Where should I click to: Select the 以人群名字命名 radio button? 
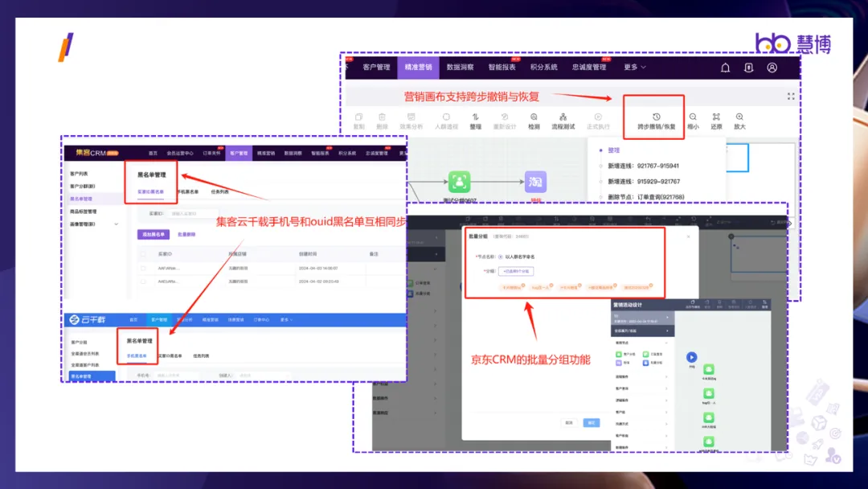[x=502, y=257]
